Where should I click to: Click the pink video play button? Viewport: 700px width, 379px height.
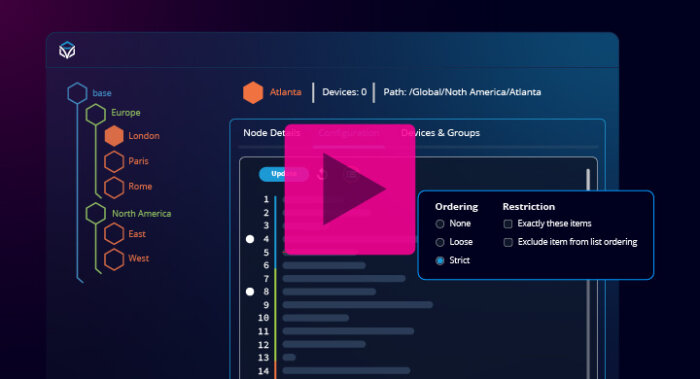[350, 189]
